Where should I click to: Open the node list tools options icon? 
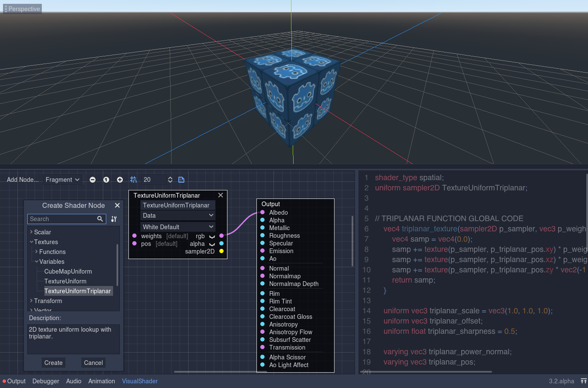click(x=114, y=219)
